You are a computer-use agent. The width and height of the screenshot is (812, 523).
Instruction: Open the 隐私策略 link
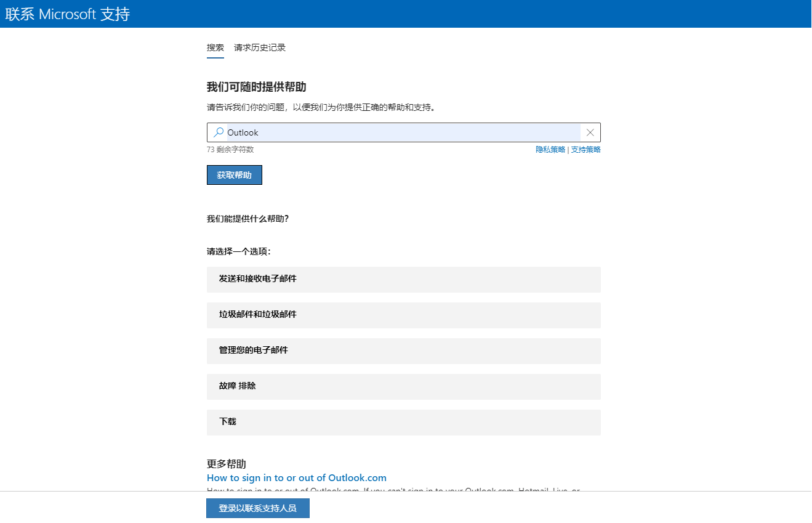[550, 150]
